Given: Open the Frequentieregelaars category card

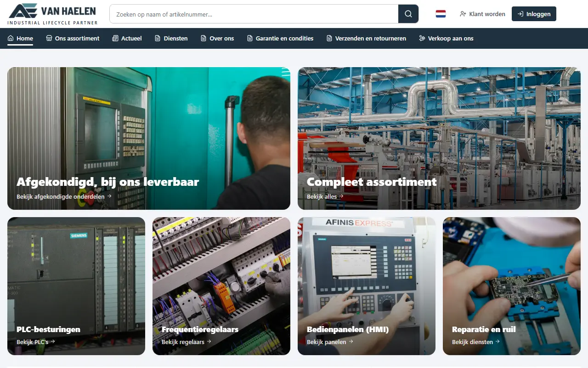Looking at the screenshot, I should [221, 286].
